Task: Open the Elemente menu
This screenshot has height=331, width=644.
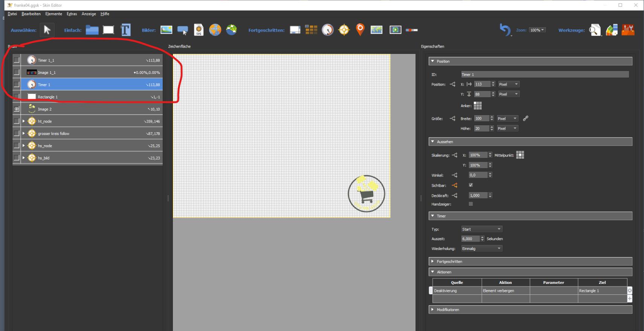Action: (x=53, y=14)
